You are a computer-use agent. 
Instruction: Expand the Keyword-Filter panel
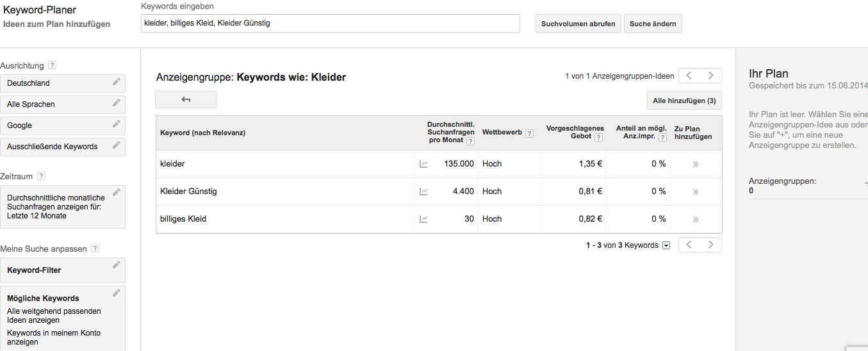63,270
